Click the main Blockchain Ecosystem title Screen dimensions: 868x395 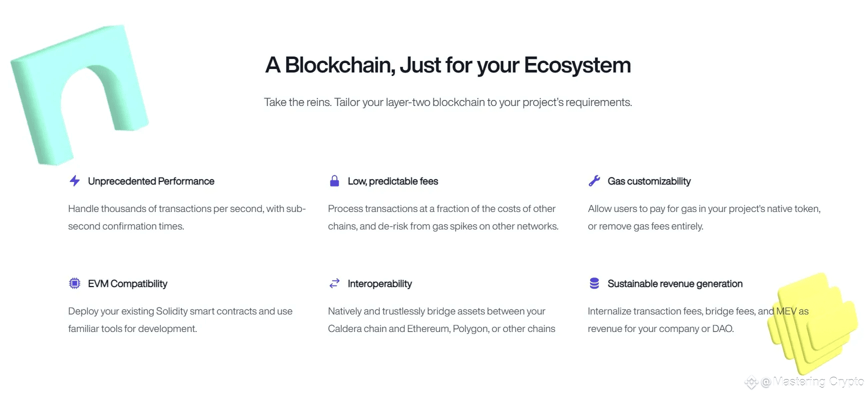(x=448, y=65)
